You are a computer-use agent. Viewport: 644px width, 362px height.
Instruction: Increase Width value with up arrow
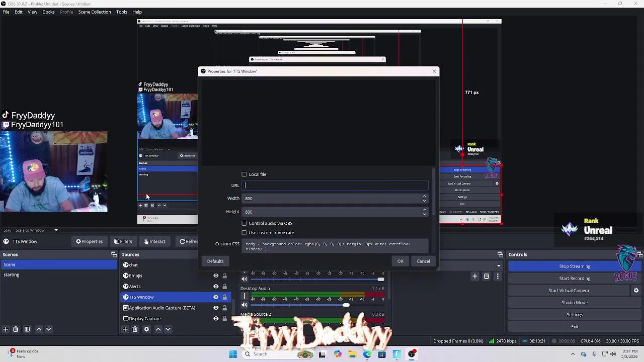coord(425,196)
